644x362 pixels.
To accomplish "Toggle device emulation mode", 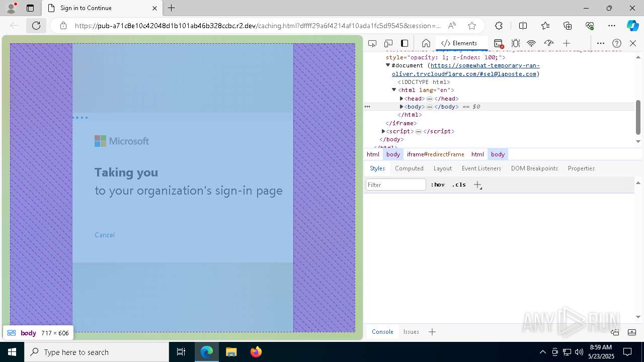I will tap(388, 43).
